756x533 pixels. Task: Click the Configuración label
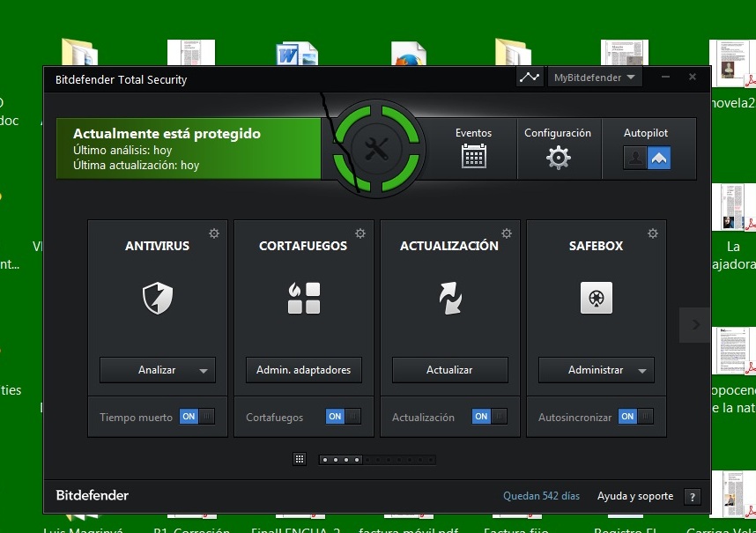pyautogui.click(x=558, y=134)
